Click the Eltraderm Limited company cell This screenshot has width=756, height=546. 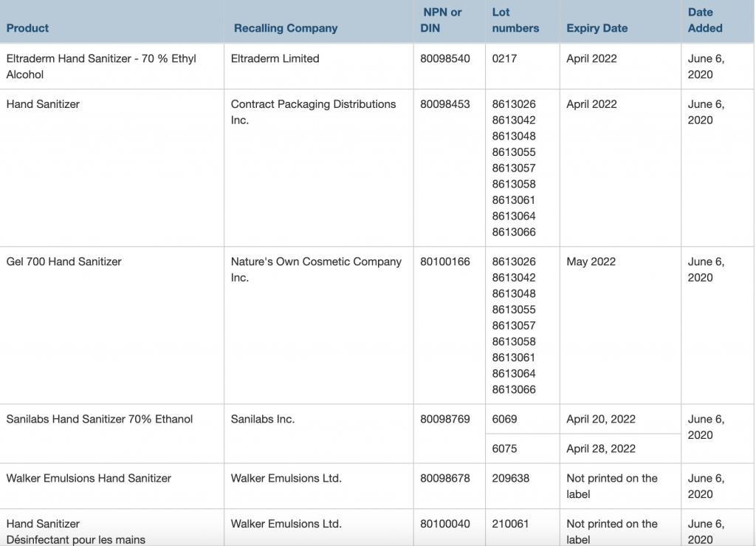point(275,58)
